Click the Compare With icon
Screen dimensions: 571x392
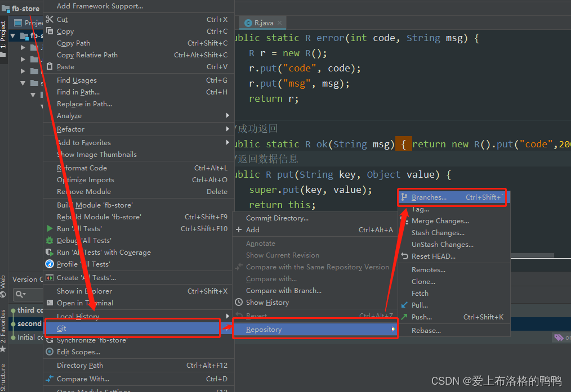coord(50,379)
